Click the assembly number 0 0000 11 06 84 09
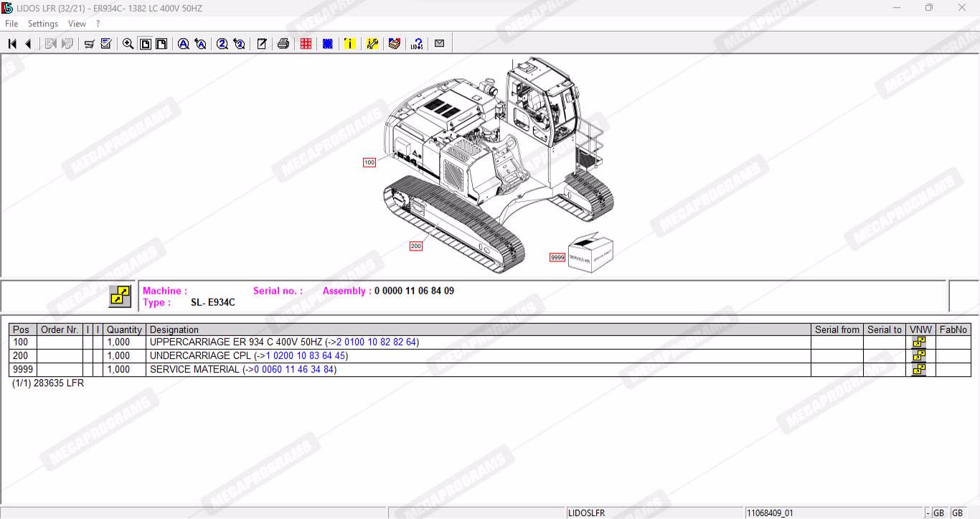 coord(414,291)
